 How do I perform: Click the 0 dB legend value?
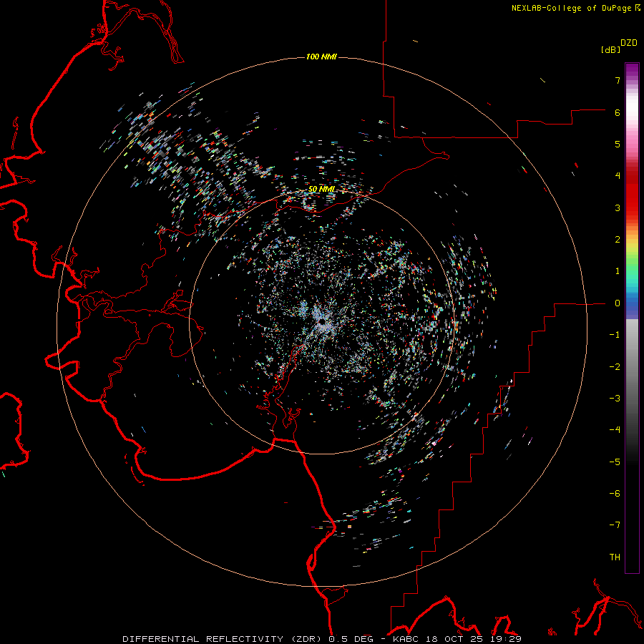pyautogui.click(x=618, y=303)
